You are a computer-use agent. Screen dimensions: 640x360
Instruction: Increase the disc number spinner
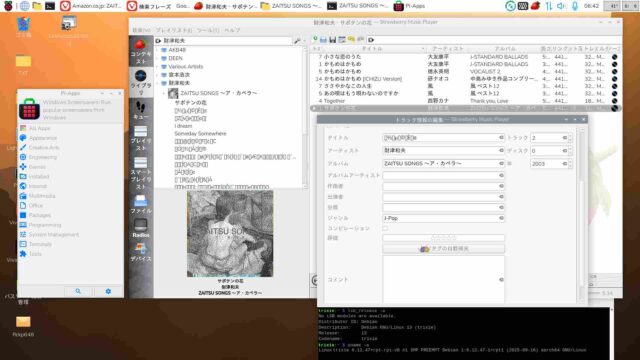pyautogui.click(x=570, y=149)
